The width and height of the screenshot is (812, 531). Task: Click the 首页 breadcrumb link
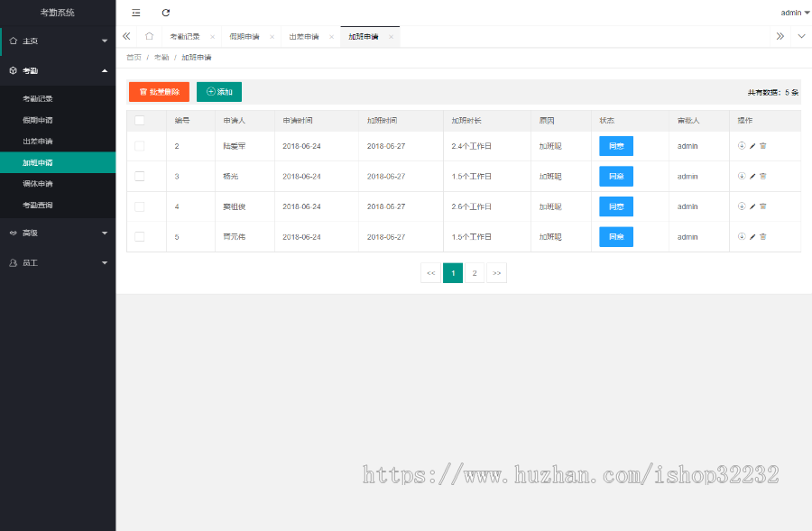pyautogui.click(x=134, y=58)
